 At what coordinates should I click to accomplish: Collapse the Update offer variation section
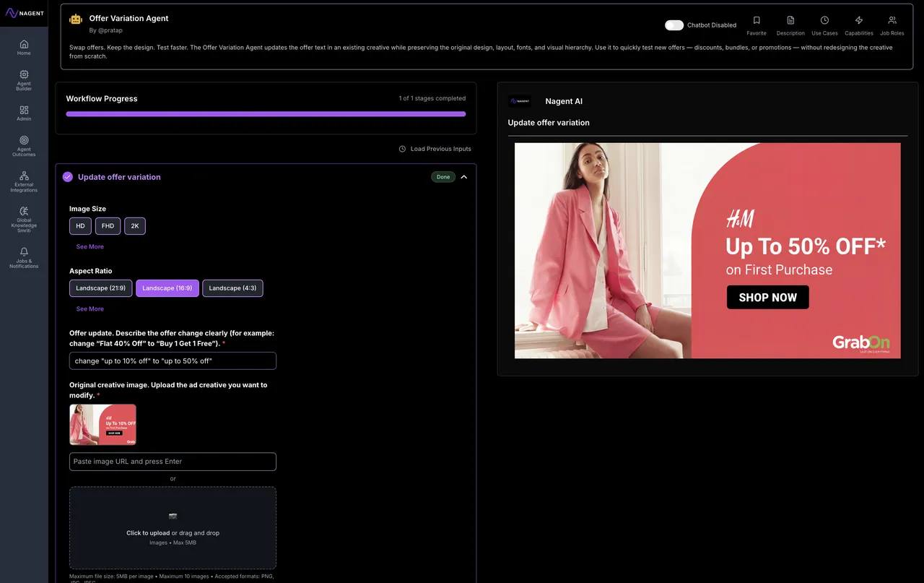click(463, 177)
